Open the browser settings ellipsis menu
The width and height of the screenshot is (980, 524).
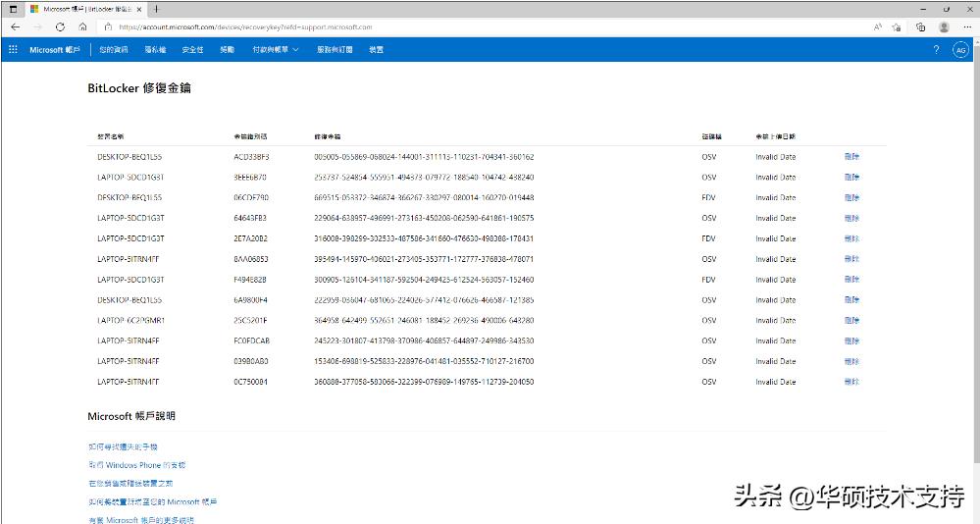[x=968, y=26]
